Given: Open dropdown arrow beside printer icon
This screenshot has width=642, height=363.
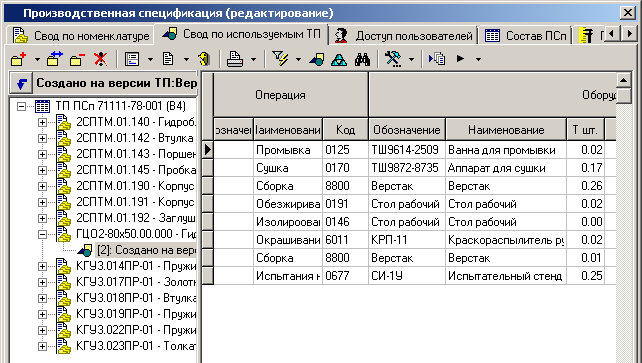Looking at the screenshot, I should click(253, 60).
